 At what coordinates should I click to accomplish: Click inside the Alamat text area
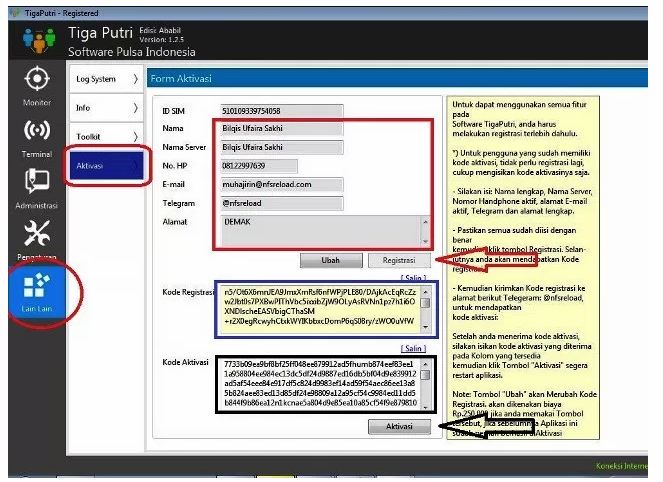point(321,231)
